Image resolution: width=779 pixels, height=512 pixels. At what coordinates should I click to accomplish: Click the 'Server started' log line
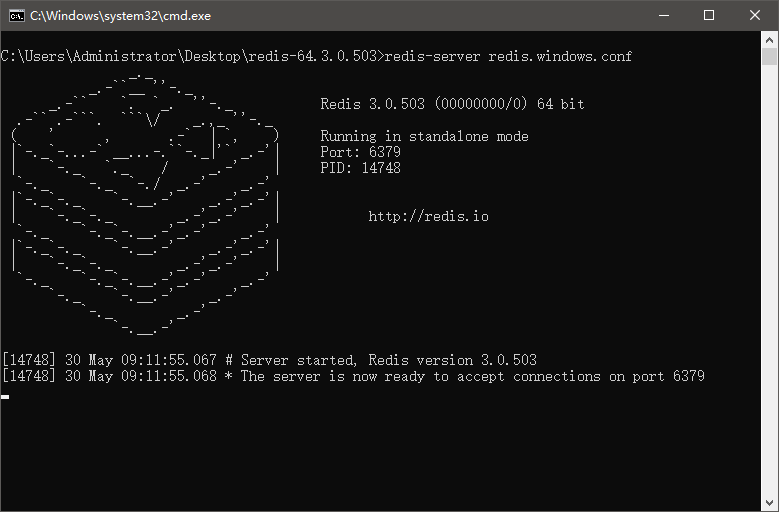pyautogui.click(x=270, y=360)
